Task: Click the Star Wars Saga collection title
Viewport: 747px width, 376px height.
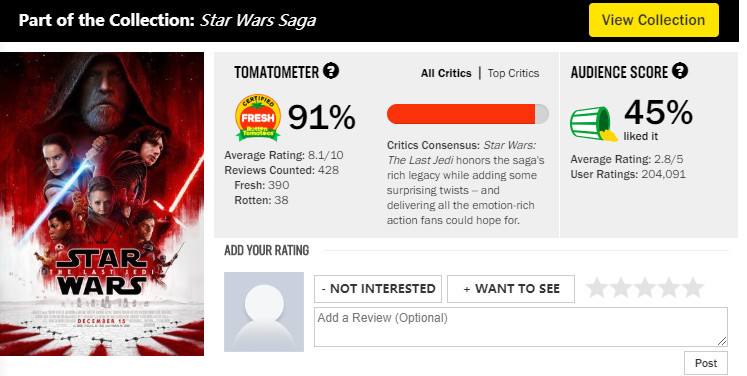Action: (x=258, y=20)
